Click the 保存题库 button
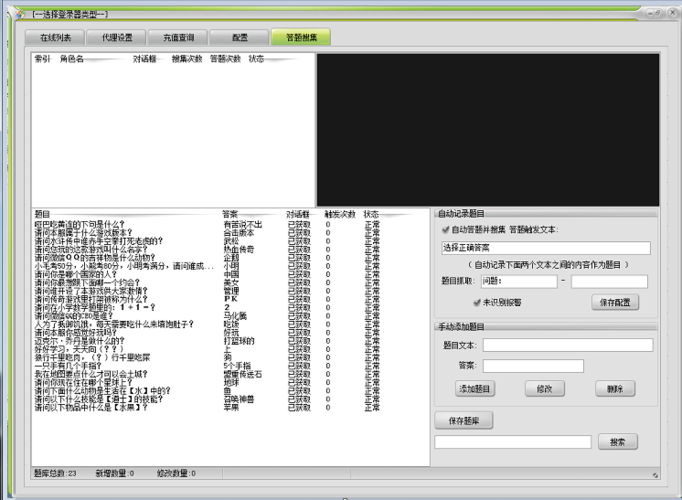The width and height of the screenshot is (682, 500). (x=463, y=421)
